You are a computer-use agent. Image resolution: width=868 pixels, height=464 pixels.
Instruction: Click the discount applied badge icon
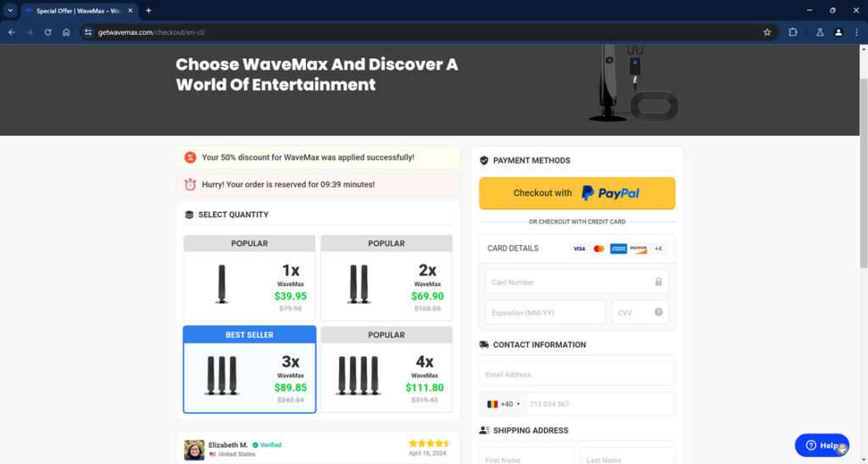pos(191,158)
